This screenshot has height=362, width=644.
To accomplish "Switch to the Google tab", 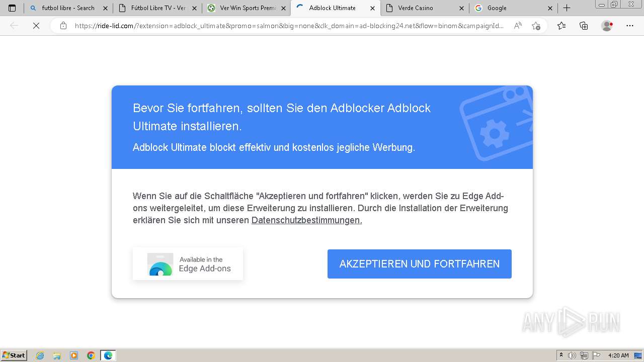I will coord(513,8).
